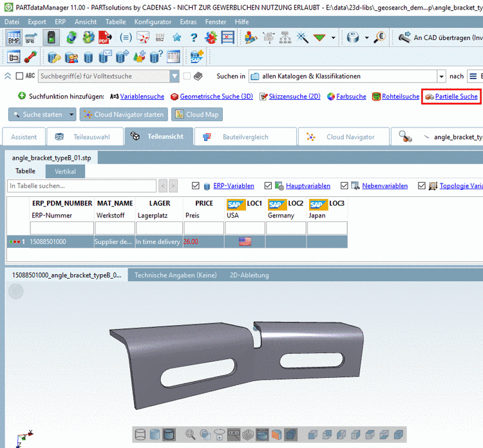Click the An CAD übertragen button
The width and height of the screenshot is (483, 448).
tap(440, 37)
